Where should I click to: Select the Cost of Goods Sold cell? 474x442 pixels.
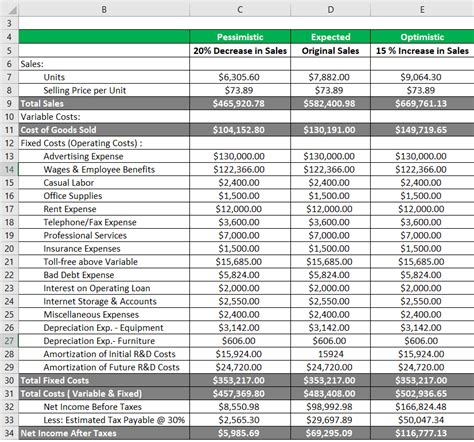pyautogui.click(x=104, y=130)
